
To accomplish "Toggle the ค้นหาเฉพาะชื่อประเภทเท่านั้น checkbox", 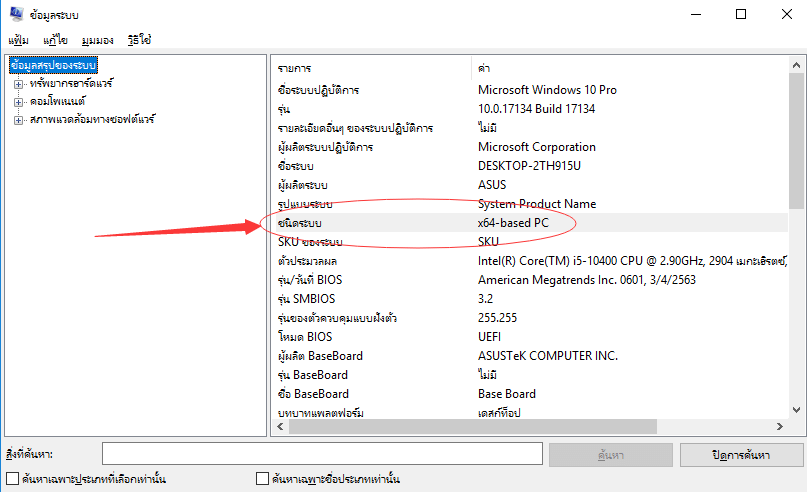I will (x=263, y=479).
